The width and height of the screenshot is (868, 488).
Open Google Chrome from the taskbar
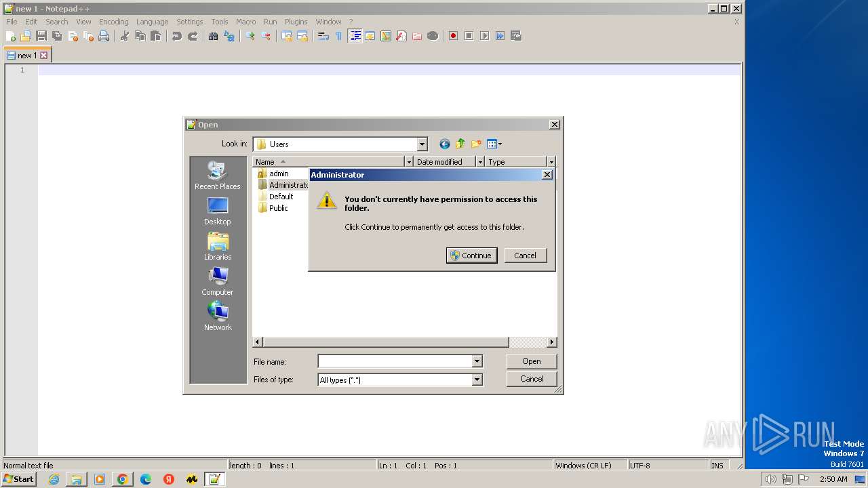point(123,479)
